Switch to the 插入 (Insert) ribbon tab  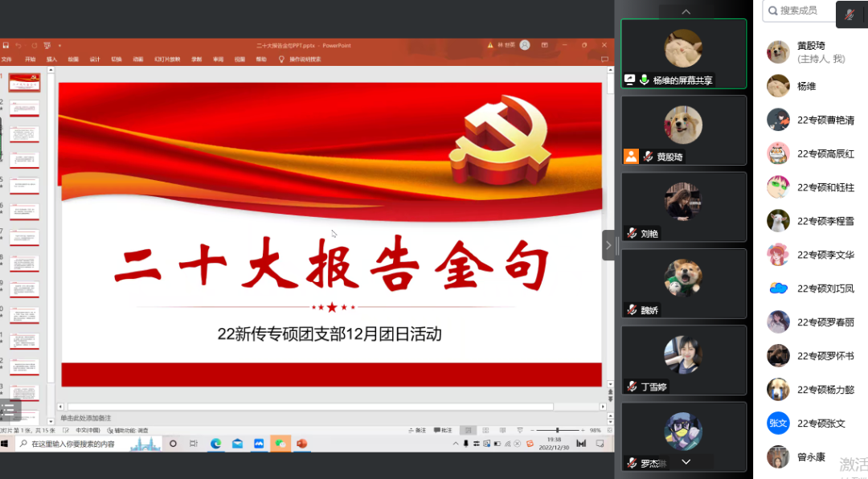51,59
